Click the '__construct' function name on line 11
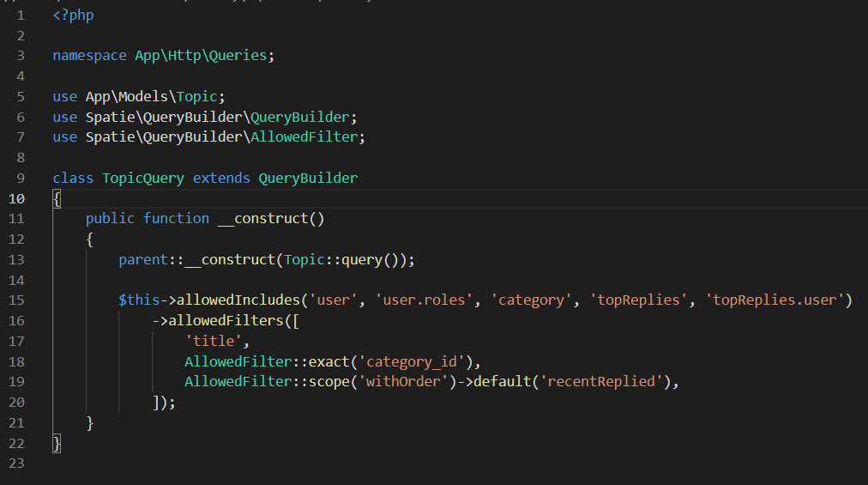Image resolution: width=868 pixels, height=485 pixels. (x=263, y=218)
